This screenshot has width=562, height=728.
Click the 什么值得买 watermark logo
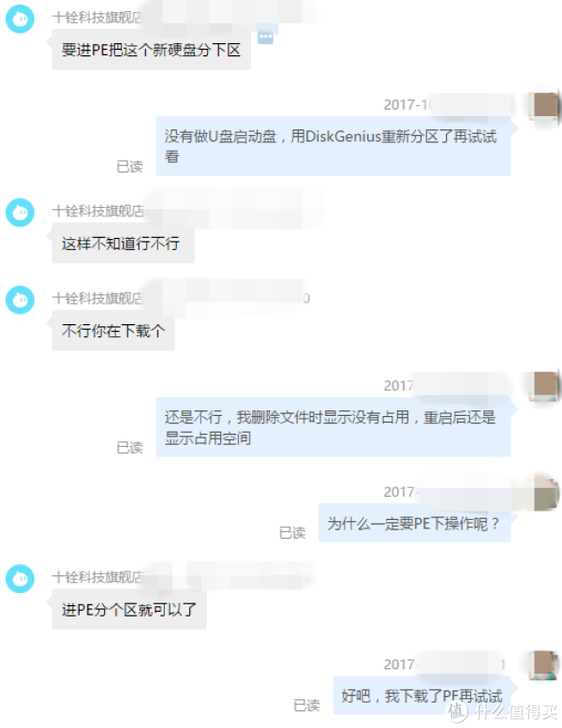(502, 711)
